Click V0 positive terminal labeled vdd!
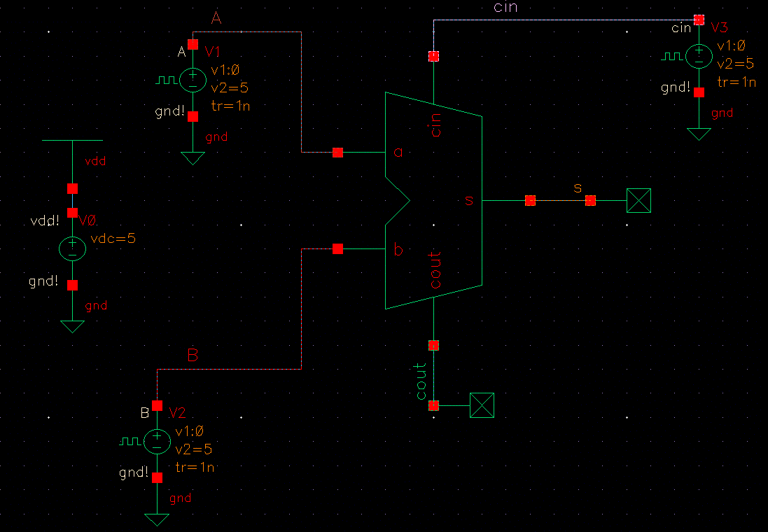Image resolution: width=768 pixels, height=532 pixels. [73, 213]
